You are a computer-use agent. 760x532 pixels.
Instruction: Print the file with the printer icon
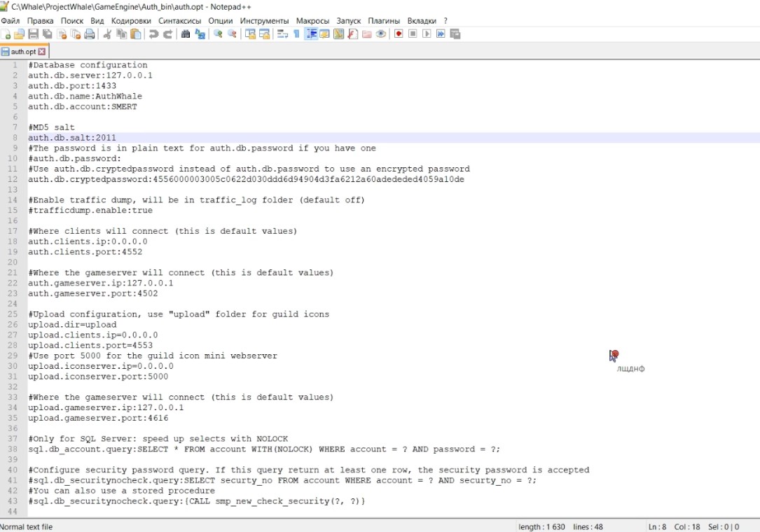pyautogui.click(x=90, y=34)
